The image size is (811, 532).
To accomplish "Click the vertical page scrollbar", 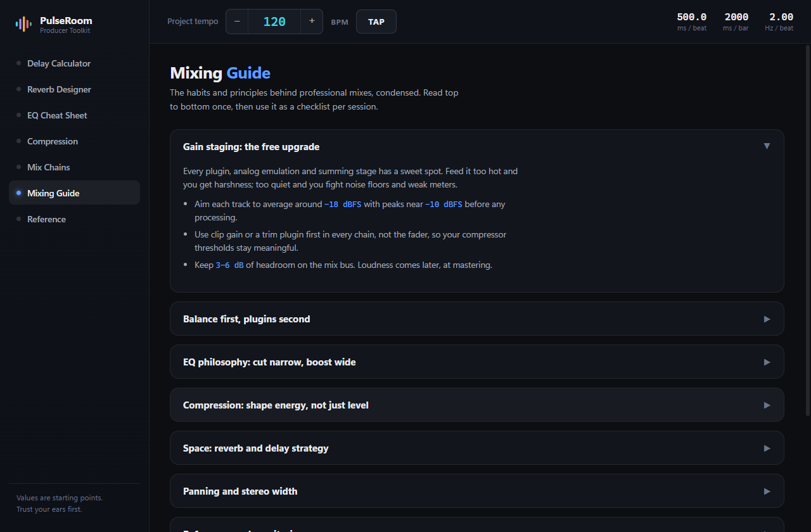I will click(x=807, y=231).
